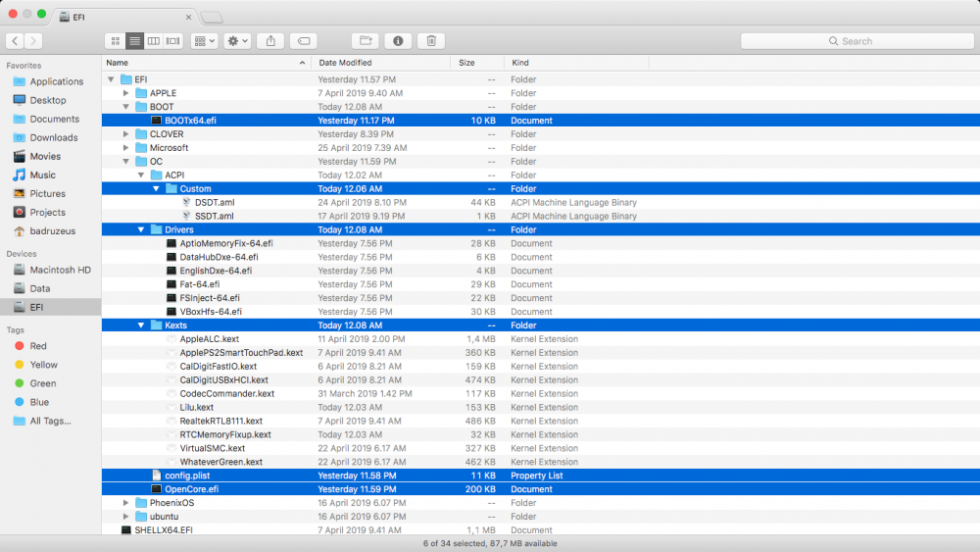Sort by the Size column header

(477, 63)
